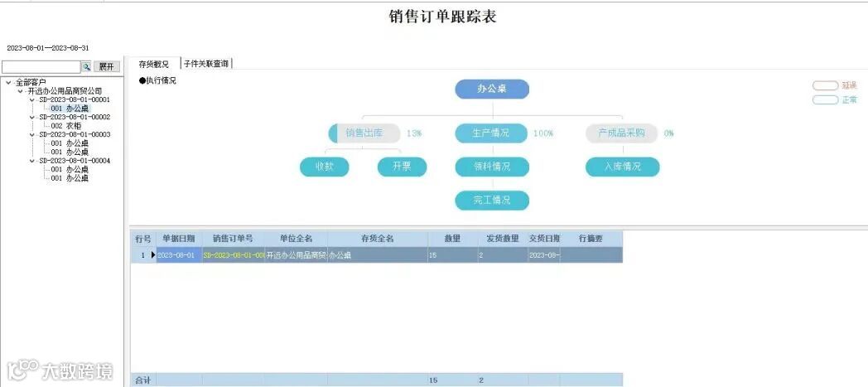Click the 展开 button
This screenshot has height=387, width=868.
pos(106,66)
